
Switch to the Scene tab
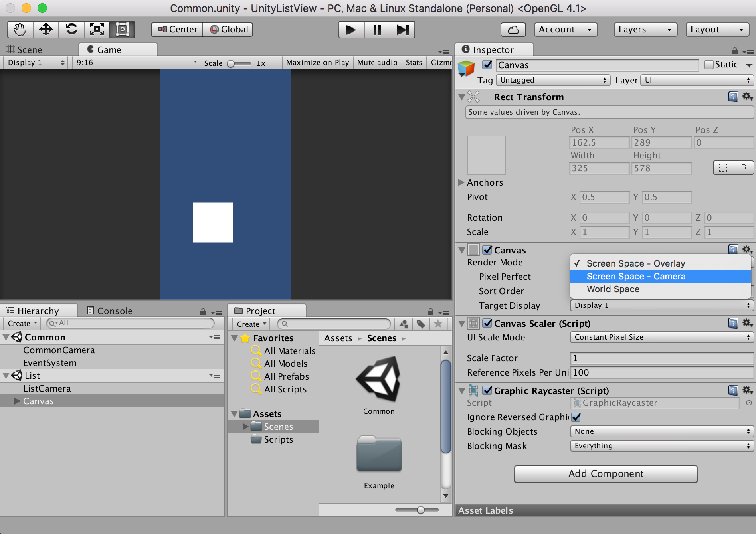[x=25, y=49]
